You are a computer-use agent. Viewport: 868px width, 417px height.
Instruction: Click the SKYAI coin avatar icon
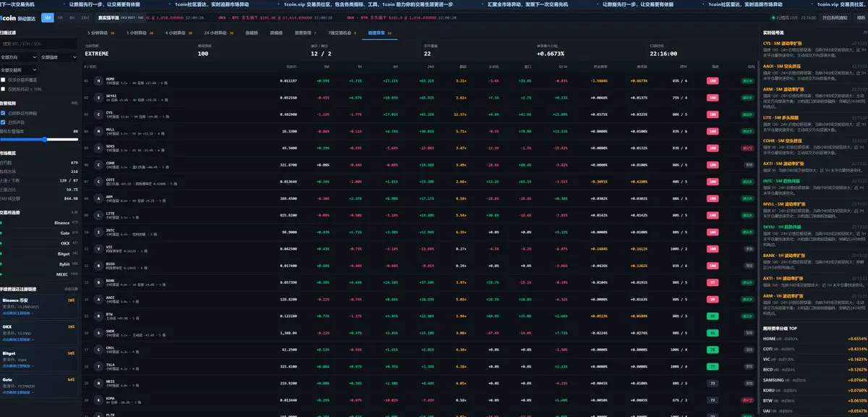[98, 97]
